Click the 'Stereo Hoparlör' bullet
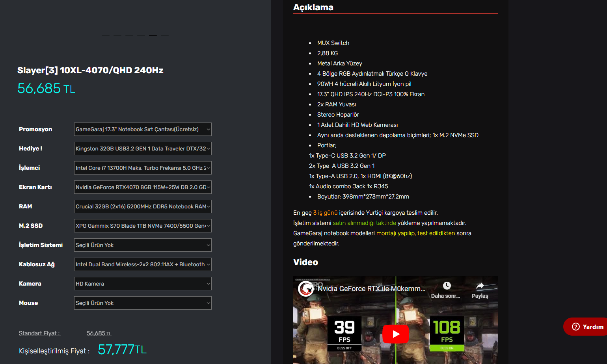Image resolution: width=607 pixels, height=364 pixels. (338, 115)
